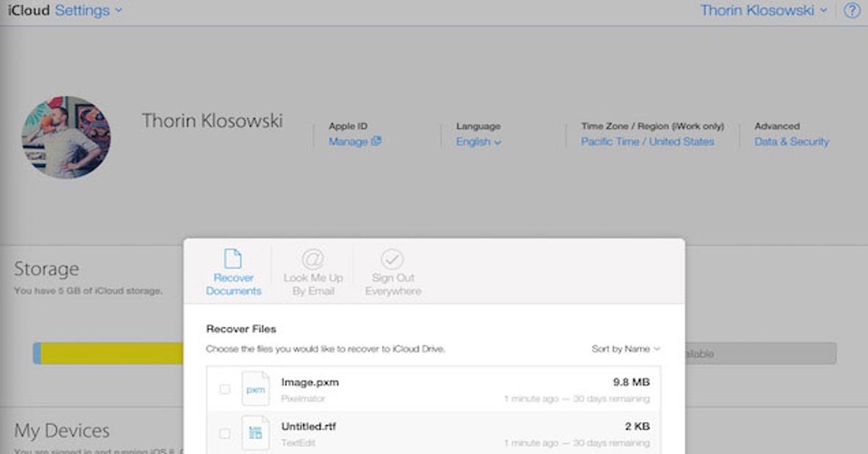This screenshot has height=454, width=868.
Task: Select the Image.pxm file name
Action: coord(310,382)
